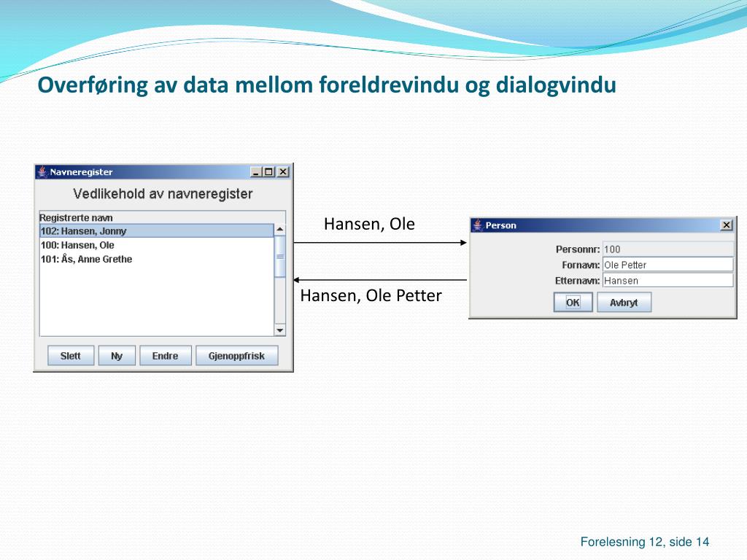747x560 pixels.
Task: Click the Registrerte navn label
Action: click(76, 217)
